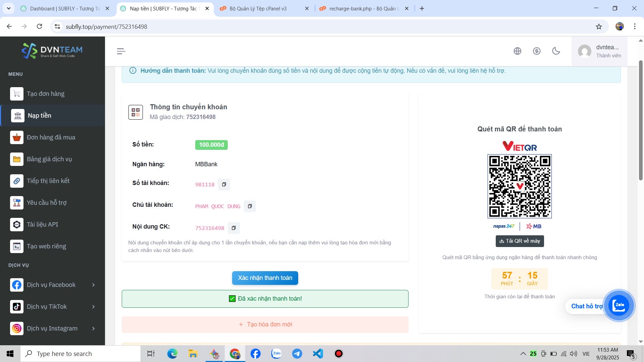Open Telegram from taskbar
The height and width of the screenshot is (362, 644).
point(297,354)
